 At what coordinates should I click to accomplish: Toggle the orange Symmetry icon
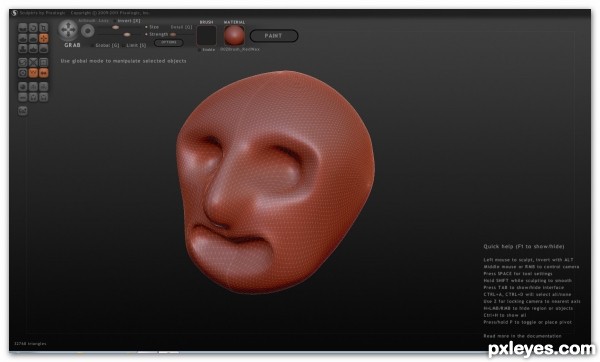[x=44, y=73]
